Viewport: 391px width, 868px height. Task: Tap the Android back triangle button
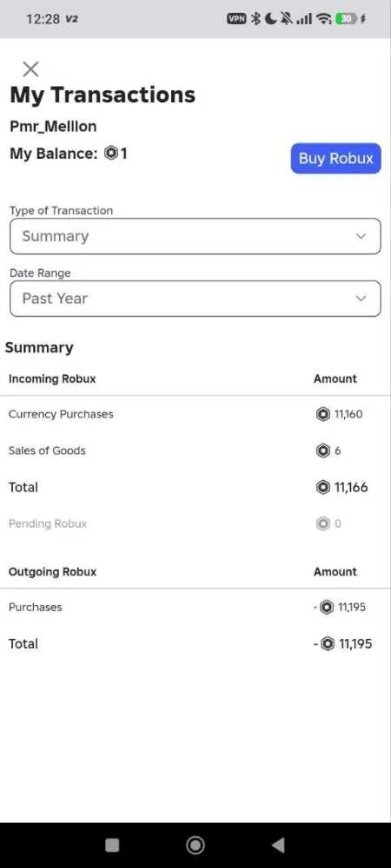click(x=278, y=845)
